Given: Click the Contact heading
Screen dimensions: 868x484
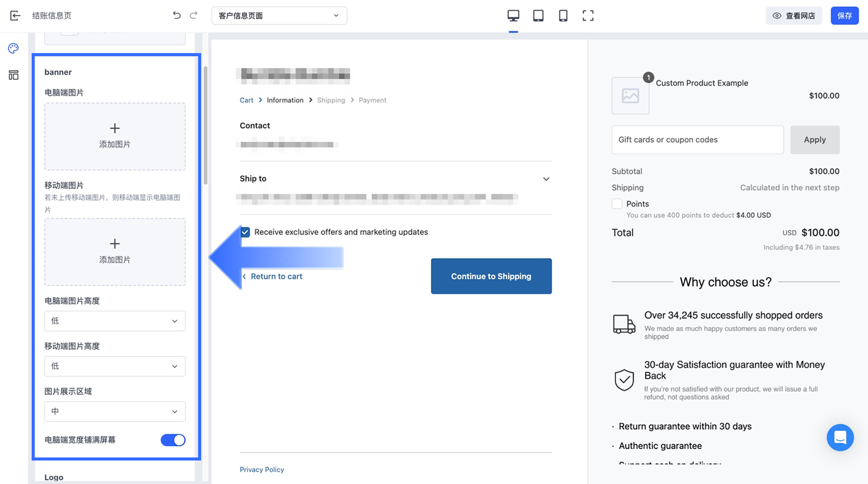Looking at the screenshot, I should (x=255, y=126).
